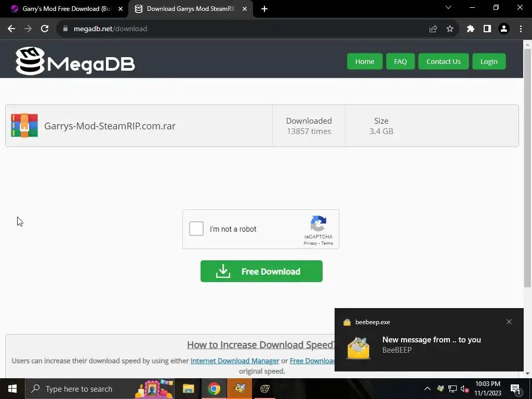This screenshot has width=532, height=399.
Task: Click the network tray icon
Action: pos(453,389)
